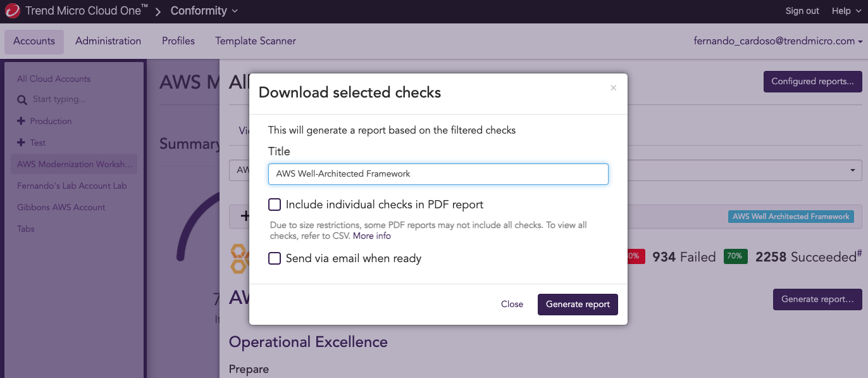Select Fernando's Lab Account Lab

tap(72, 186)
